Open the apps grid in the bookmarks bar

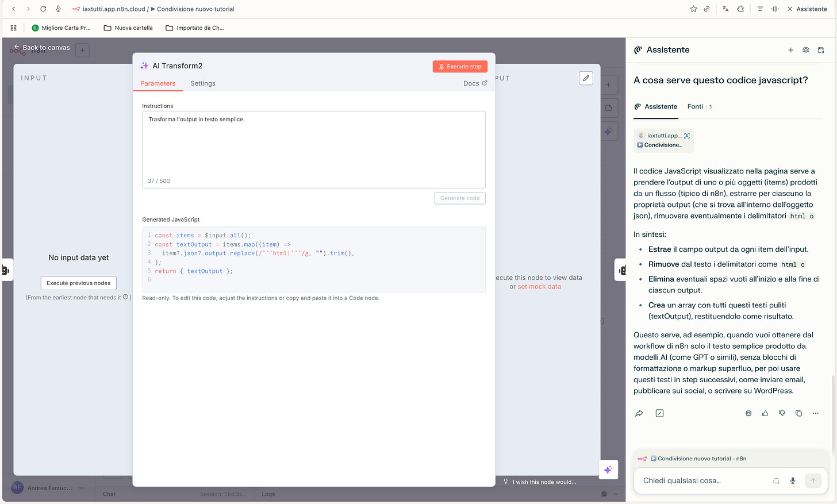point(13,28)
